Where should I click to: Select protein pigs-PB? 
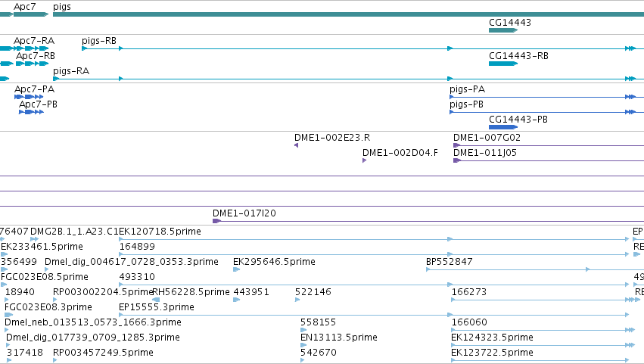pos(467,104)
